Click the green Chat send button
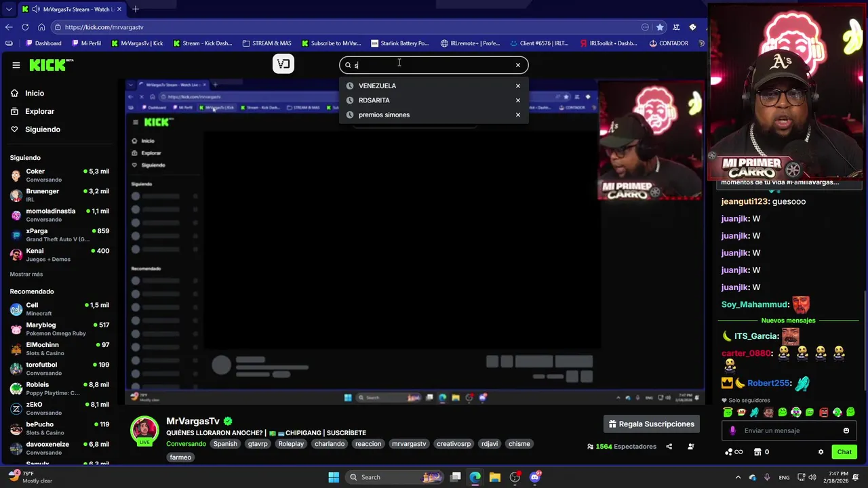Screen dimensions: 868x488 [x=844, y=452]
